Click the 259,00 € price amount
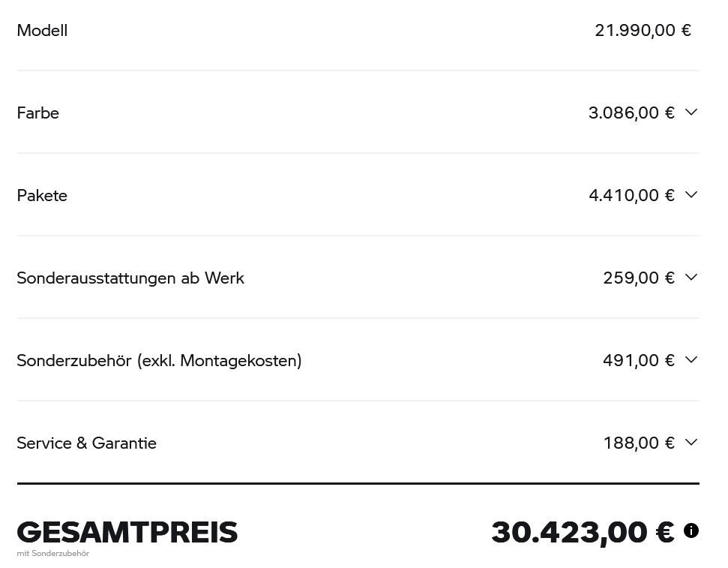Image resolution: width=728 pixels, height=568 pixels. [x=639, y=278]
